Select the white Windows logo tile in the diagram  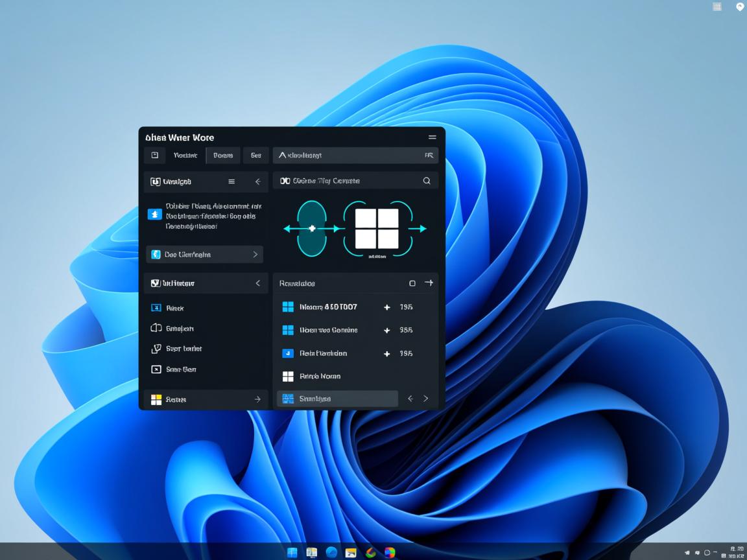(x=377, y=228)
